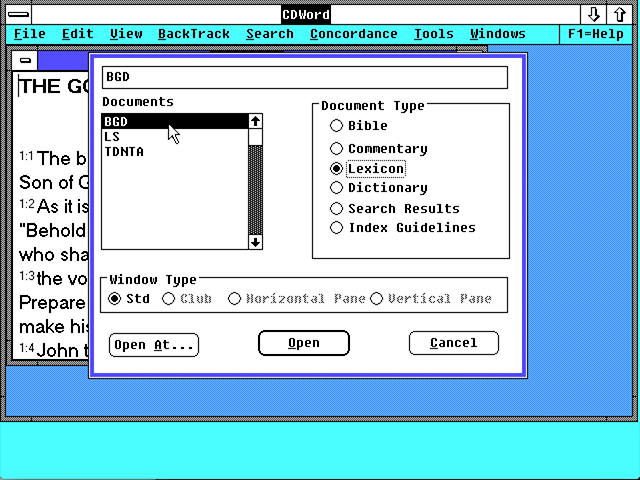Open the CDWord system control menu
Image resolution: width=640 pixels, height=480 pixels.
pyautogui.click(x=19, y=15)
